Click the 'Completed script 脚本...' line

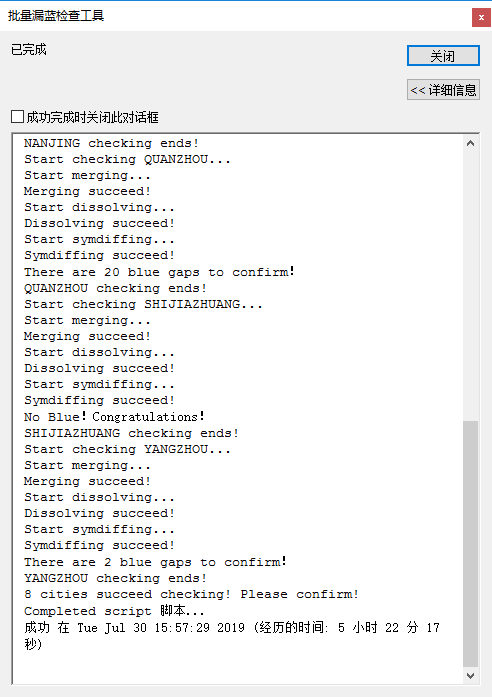(x=114, y=611)
